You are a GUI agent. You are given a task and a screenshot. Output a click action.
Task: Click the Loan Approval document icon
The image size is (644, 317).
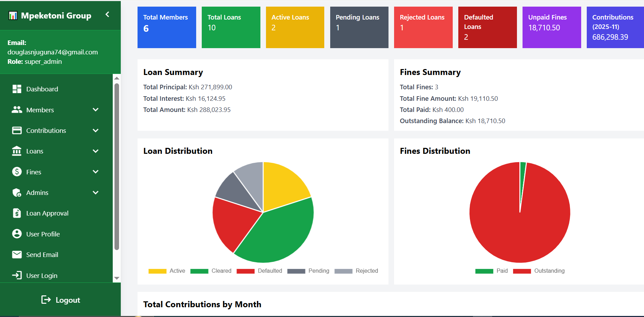[x=17, y=213]
